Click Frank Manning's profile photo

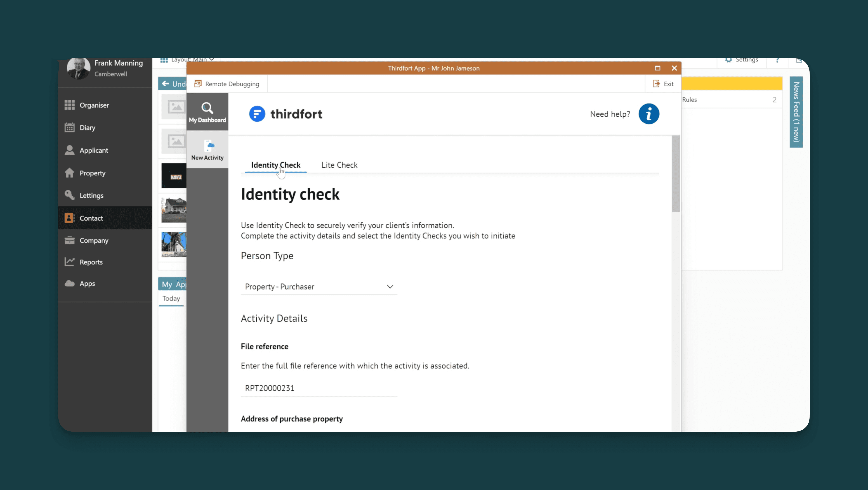(x=78, y=69)
